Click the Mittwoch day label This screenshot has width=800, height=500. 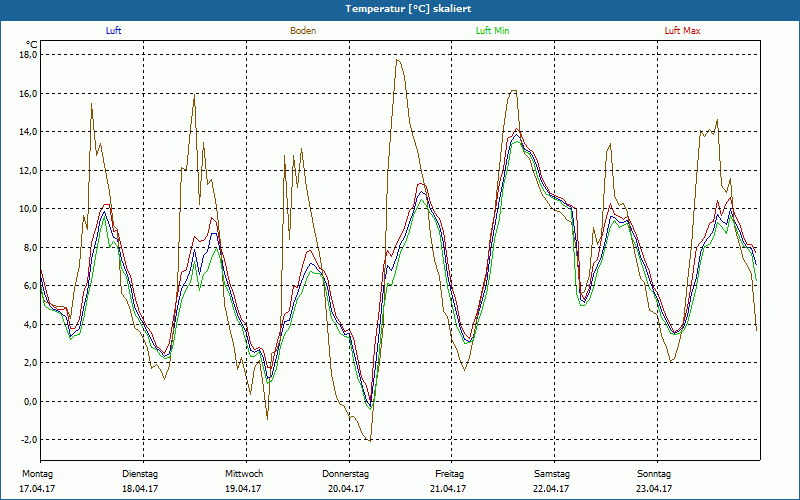point(244,474)
